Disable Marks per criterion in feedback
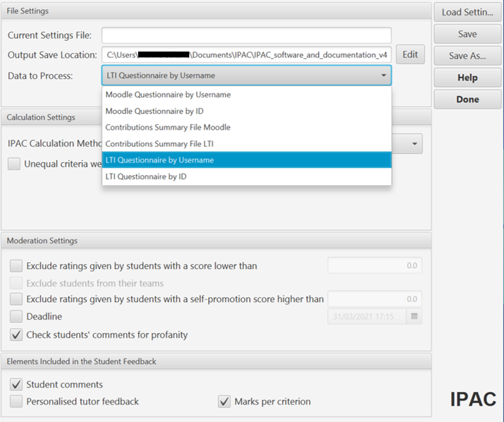This screenshot has width=504, height=422. (x=224, y=401)
